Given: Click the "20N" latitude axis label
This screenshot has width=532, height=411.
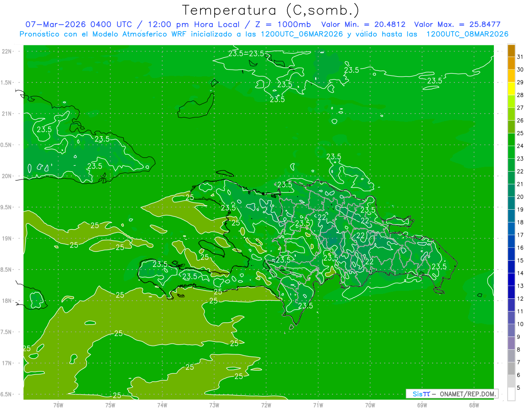Looking at the screenshot, I should [8, 176].
